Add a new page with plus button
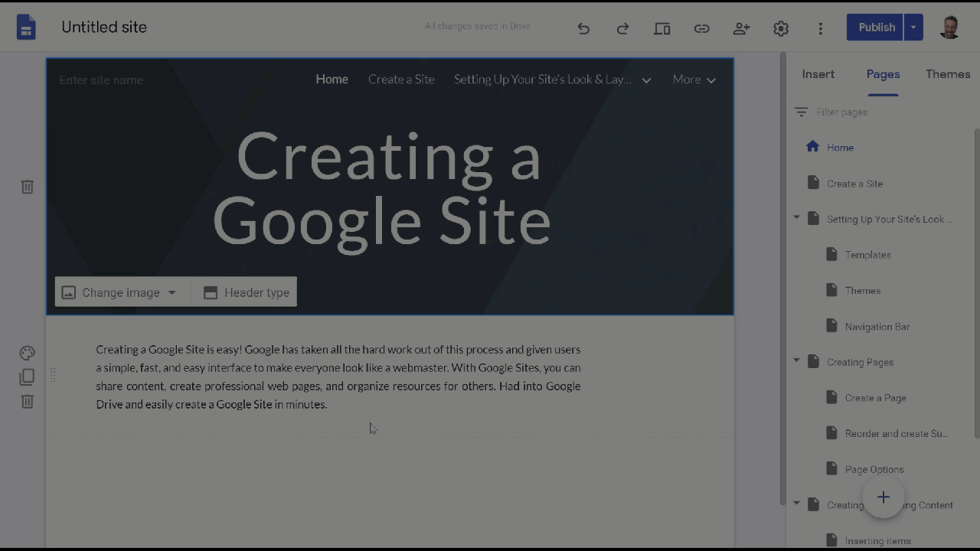This screenshot has height=551, width=980. click(x=884, y=497)
